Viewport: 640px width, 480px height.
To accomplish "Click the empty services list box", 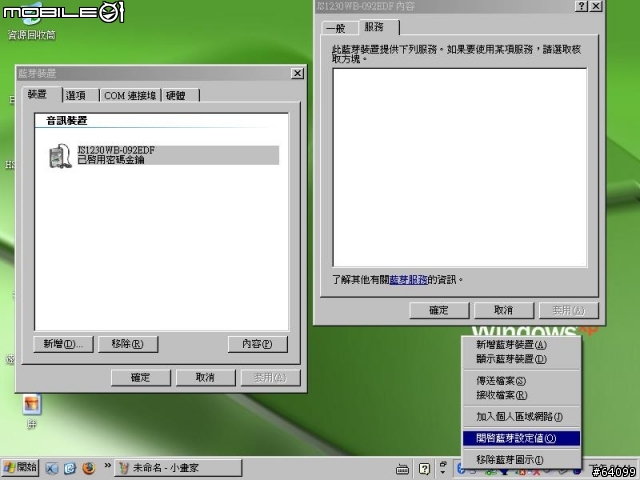I will [460, 168].
